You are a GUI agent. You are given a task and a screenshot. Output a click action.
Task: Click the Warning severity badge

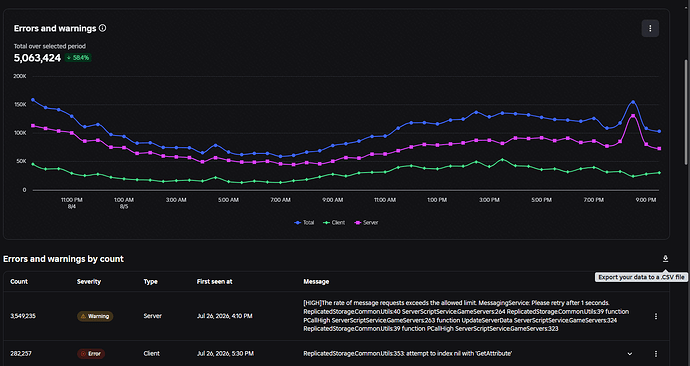95,316
